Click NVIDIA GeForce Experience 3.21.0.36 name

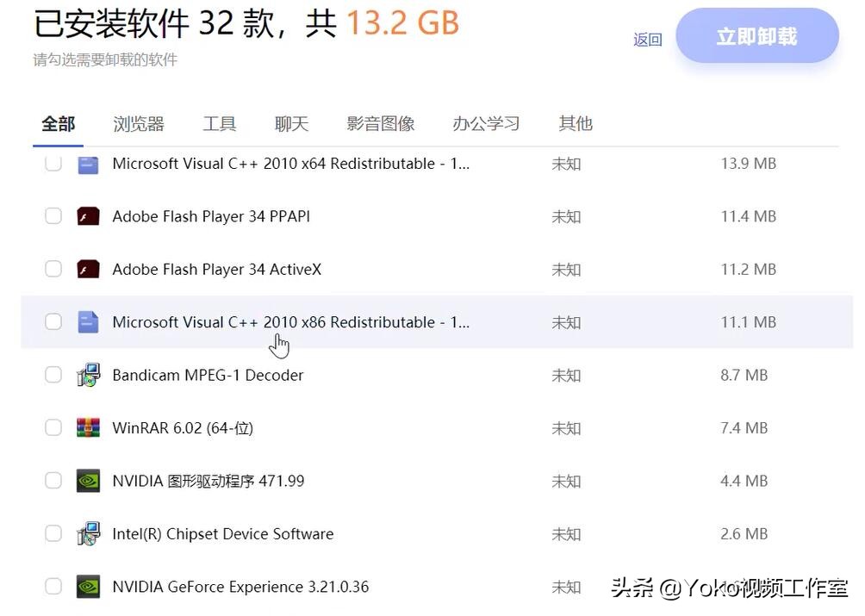click(240, 587)
